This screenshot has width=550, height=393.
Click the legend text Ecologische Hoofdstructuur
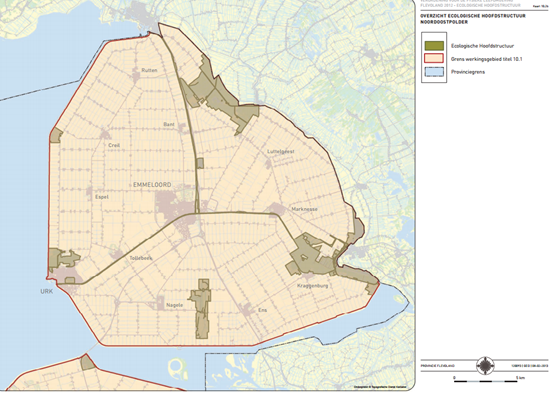[482, 46]
